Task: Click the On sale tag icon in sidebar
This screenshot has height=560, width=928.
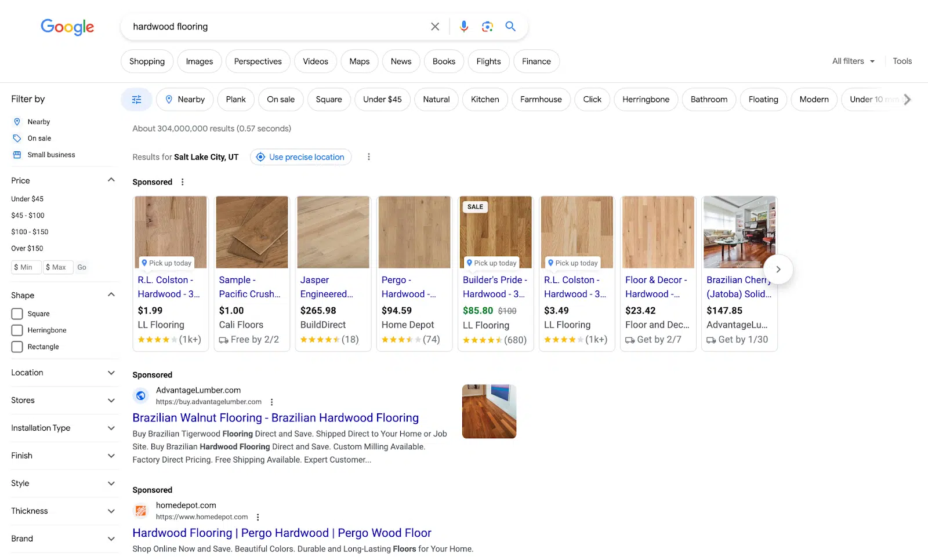Action: click(x=17, y=139)
